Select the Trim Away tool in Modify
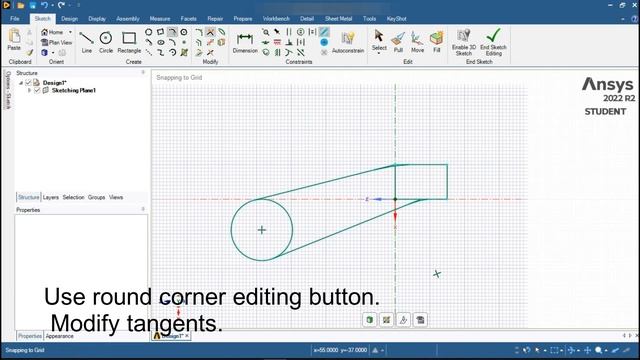Viewport: 640px width, 360px height. coord(210,32)
